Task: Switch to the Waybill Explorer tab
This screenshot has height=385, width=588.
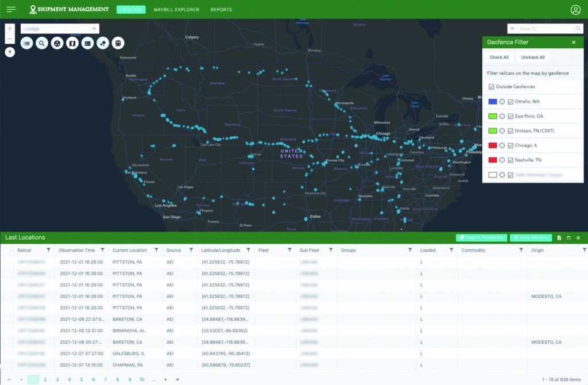Action: point(177,10)
